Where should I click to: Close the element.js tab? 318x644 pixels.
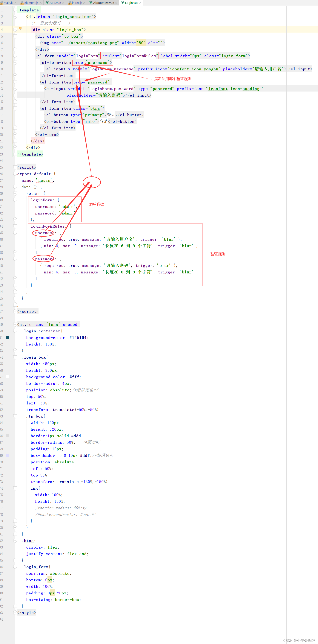click(41, 3)
